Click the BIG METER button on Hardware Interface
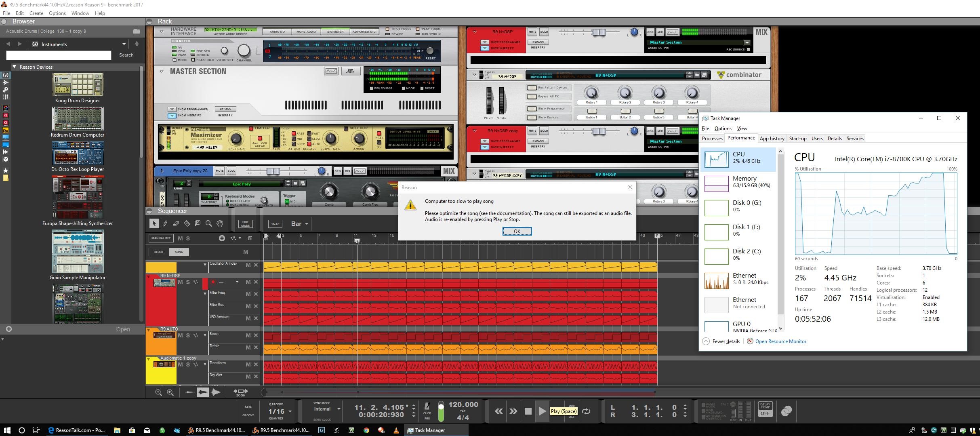The image size is (980, 436). click(335, 32)
